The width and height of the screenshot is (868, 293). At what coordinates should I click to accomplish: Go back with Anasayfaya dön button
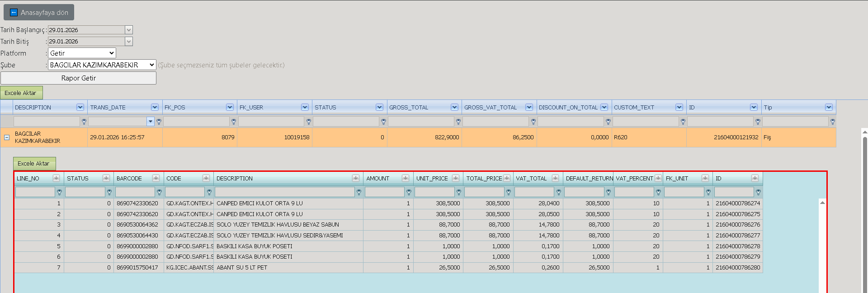[39, 13]
